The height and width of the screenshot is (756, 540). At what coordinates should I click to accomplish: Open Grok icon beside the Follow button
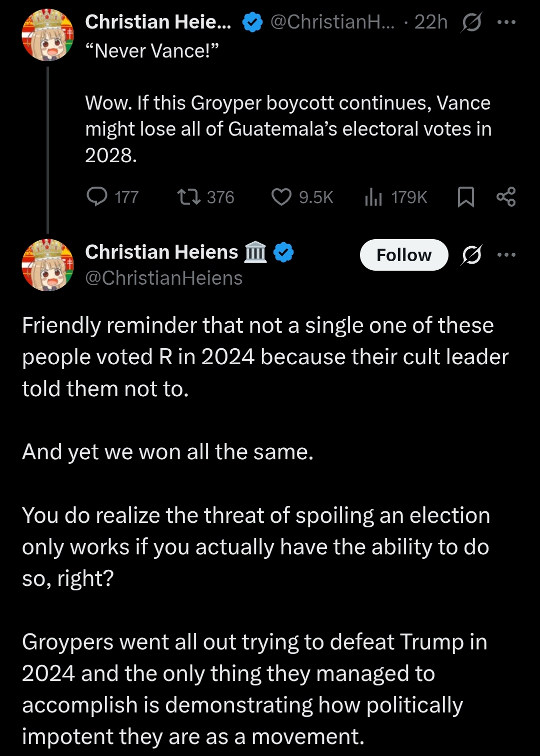point(472,255)
